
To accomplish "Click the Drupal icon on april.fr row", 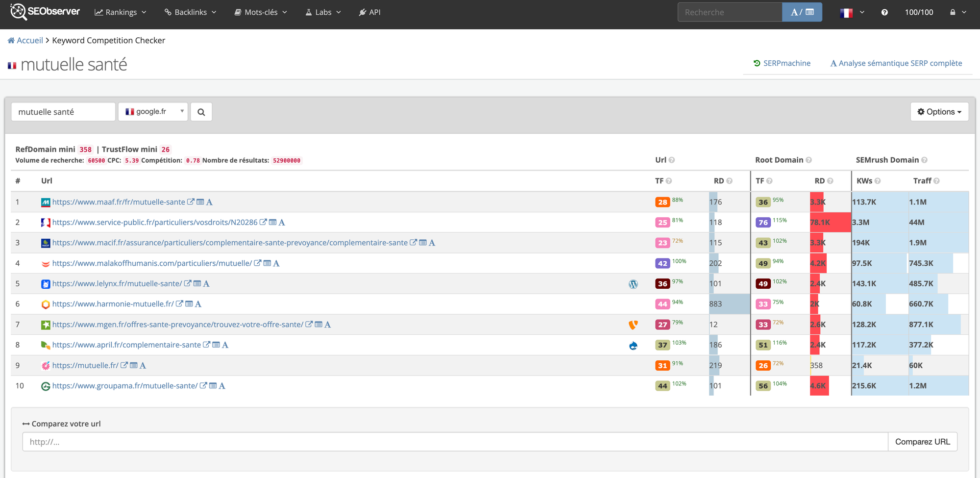I will coord(633,345).
